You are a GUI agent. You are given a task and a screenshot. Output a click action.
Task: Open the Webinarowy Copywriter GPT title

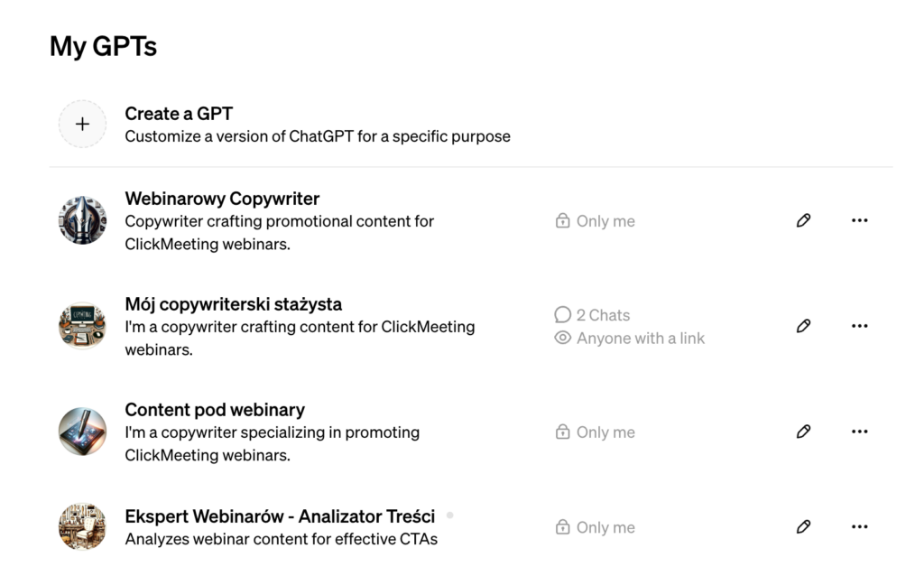tap(222, 199)
